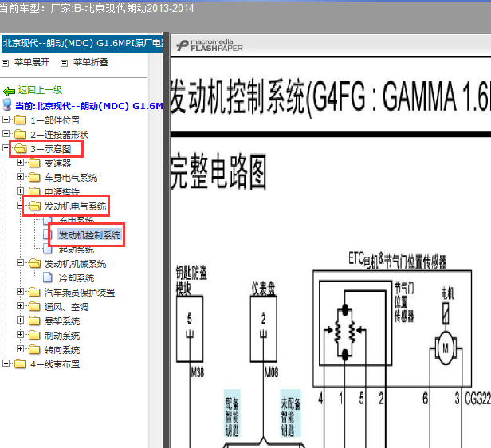Click the 当前车型 vehicle title text
This screenshot has height=448, width=491.
tap(97, 8)
